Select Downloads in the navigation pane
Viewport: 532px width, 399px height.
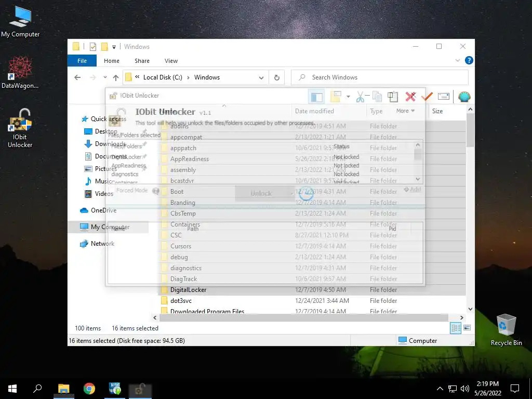[x=105, y=144]
